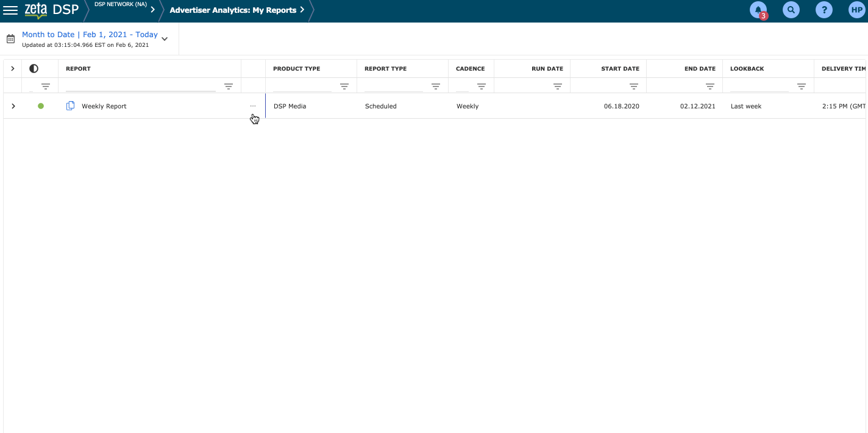Open the Weekly Report ellipsis actions menu

pos(253,106)
